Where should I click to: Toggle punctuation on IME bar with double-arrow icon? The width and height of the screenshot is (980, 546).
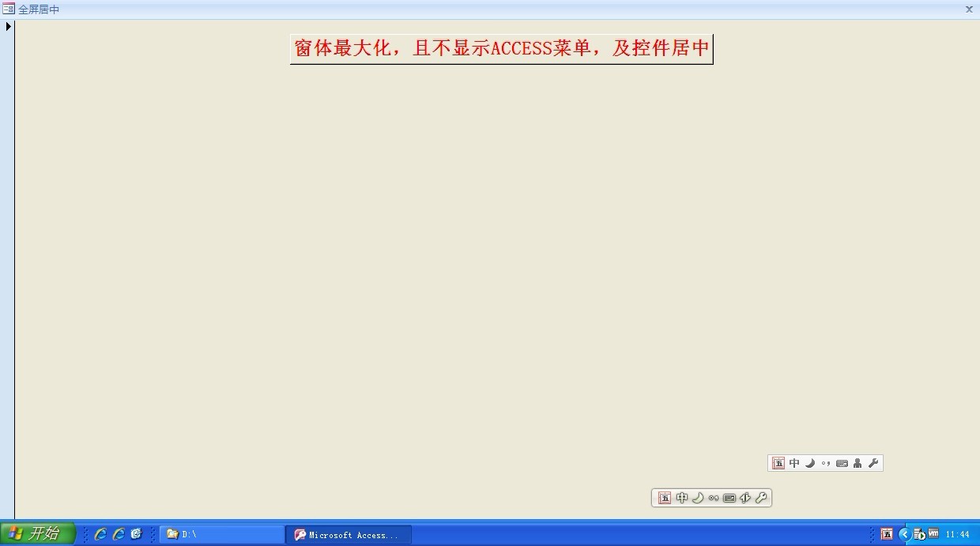point(714,498)
